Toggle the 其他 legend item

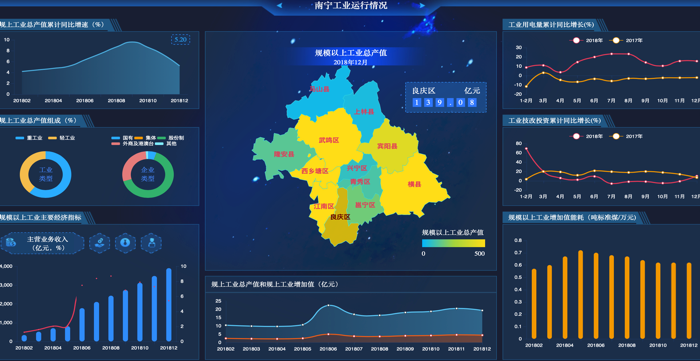pos(166,144)
